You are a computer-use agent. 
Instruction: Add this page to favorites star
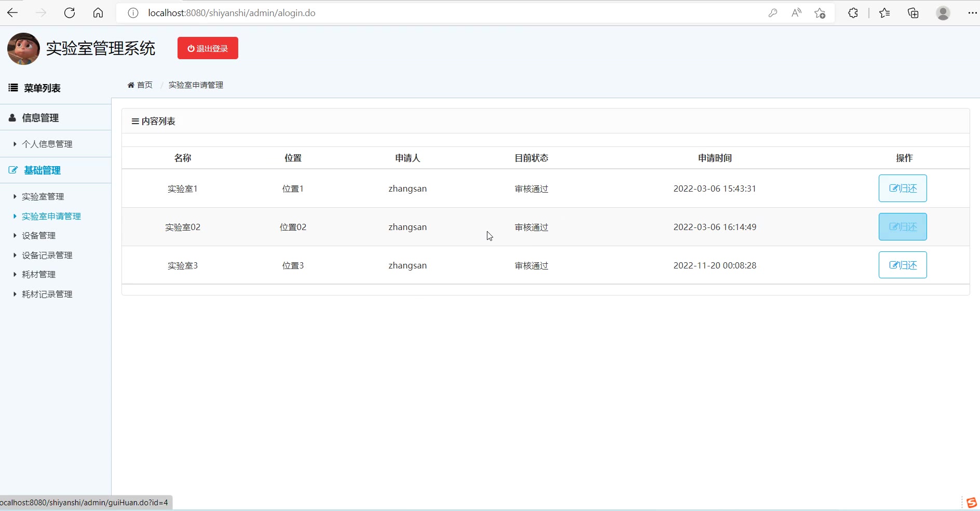point(820,13)
